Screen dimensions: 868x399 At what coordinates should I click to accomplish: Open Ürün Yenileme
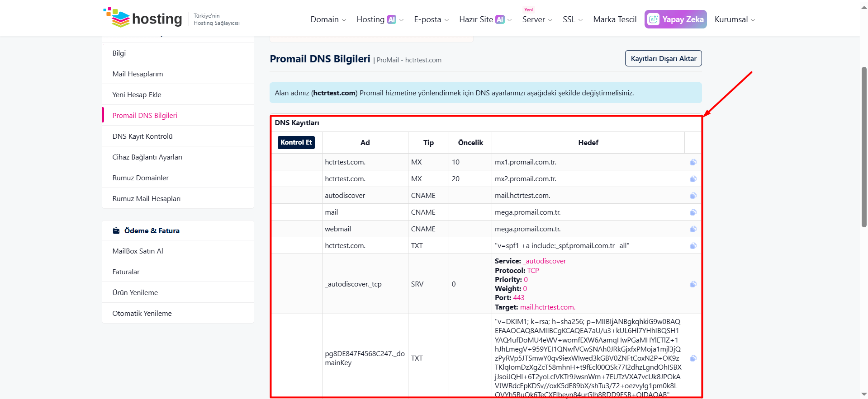[178, 292]
